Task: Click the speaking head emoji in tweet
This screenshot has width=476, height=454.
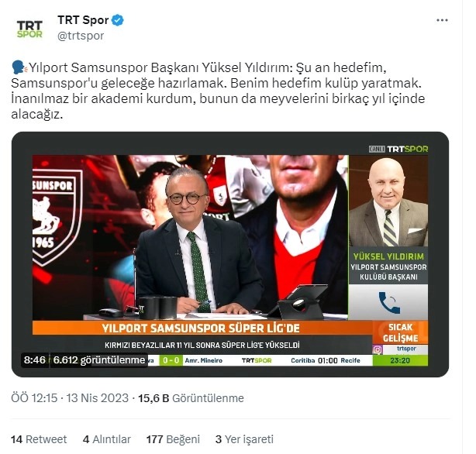Action: point(19,67)
